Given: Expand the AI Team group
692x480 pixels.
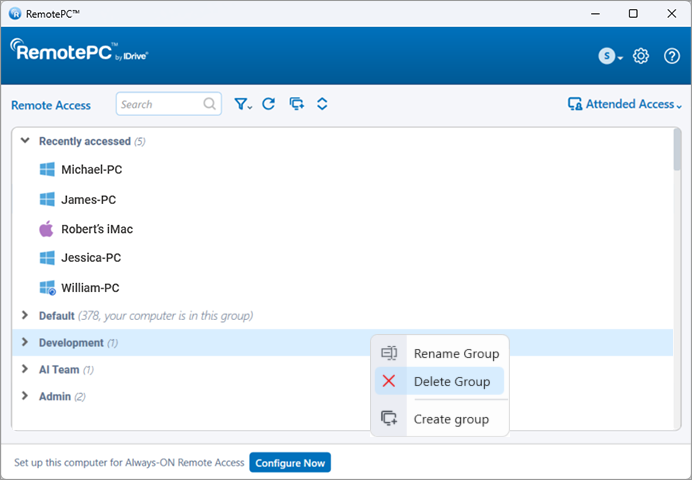Looking at the screenshot, I should 26,369.
